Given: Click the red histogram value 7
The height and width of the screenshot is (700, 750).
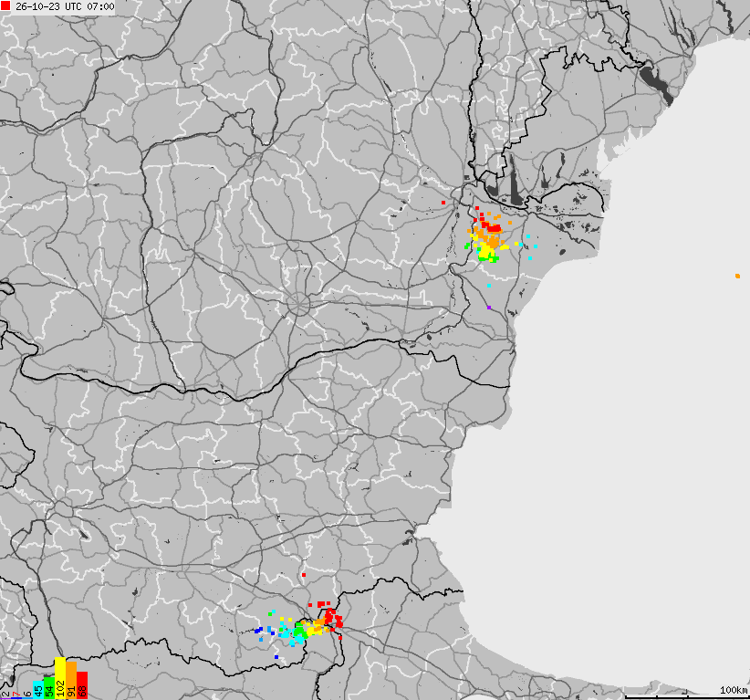Looking at the screenshot, I should pyautogui.click(x=16, y=694).
